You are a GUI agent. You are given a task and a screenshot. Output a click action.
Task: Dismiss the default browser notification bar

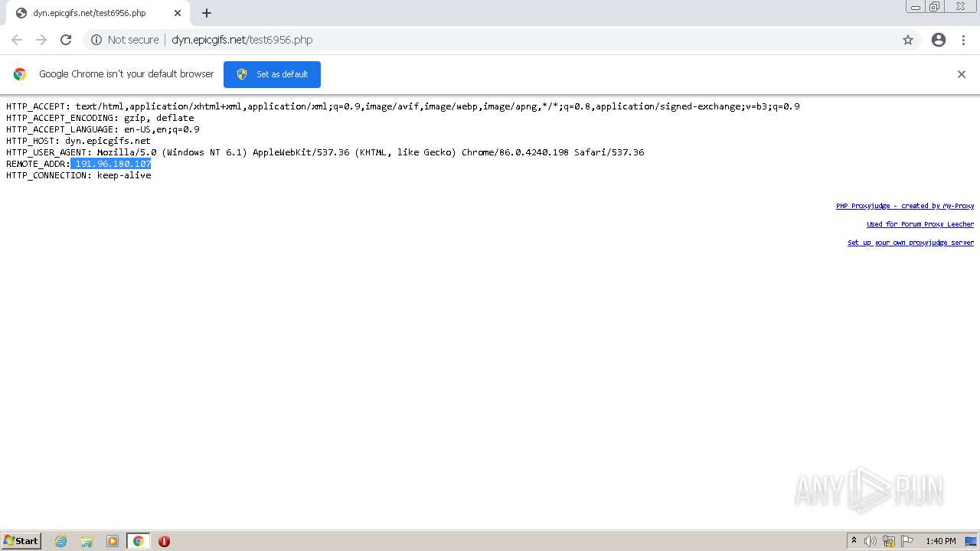(962, 74)
